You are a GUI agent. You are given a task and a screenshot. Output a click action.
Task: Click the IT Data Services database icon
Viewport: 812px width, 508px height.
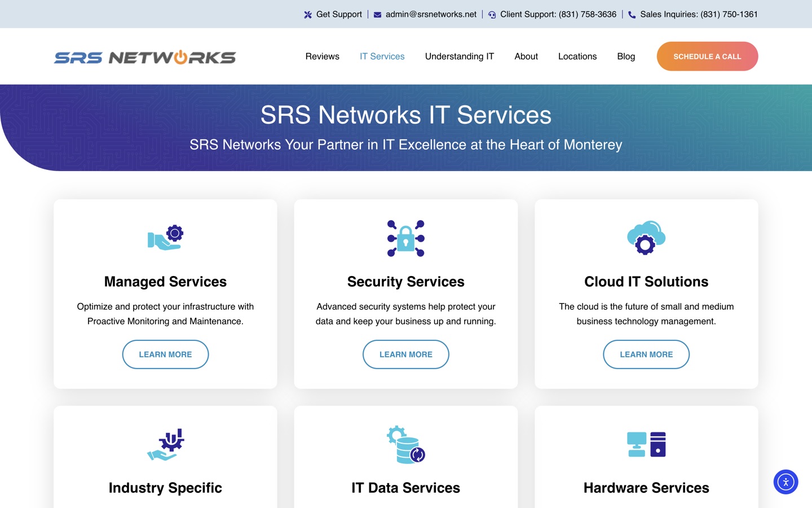406,444
